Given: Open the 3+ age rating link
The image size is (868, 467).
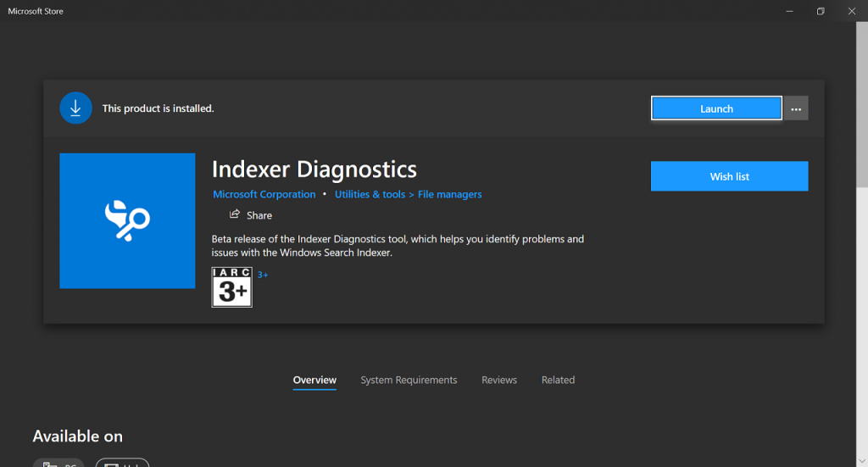Looking at the screenshot, I should [263, 275].
